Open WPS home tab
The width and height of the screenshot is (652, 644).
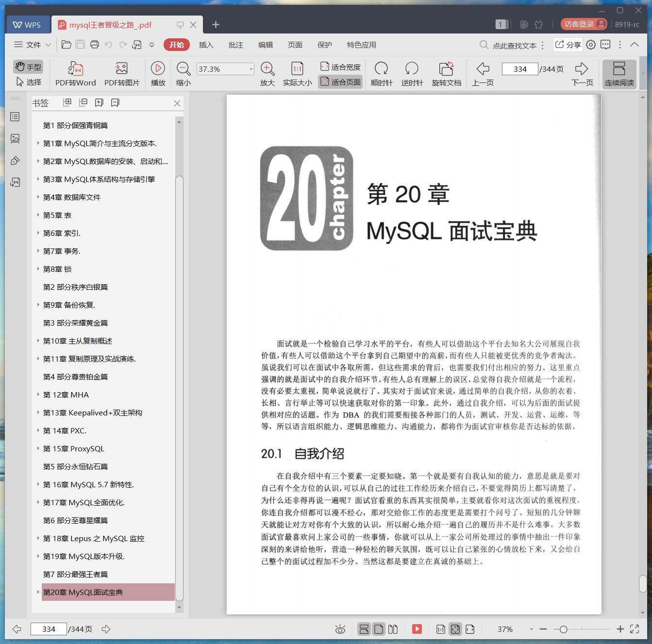pyautogui.click(x=27, y=24)
